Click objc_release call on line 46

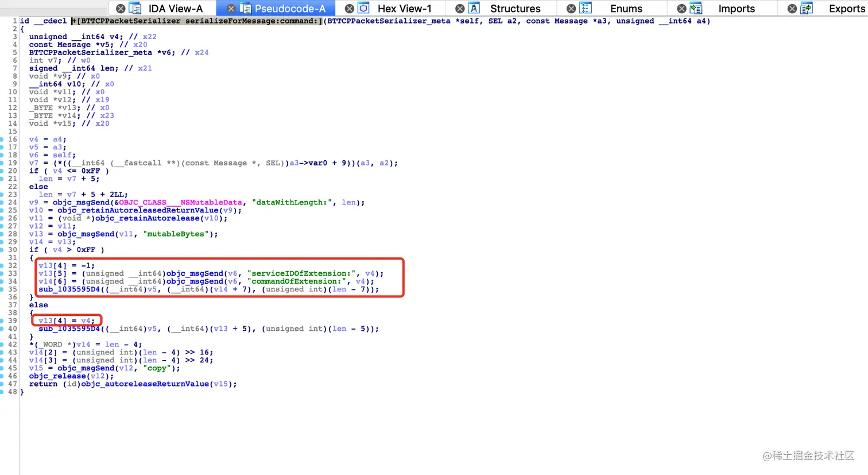[58, 376]
